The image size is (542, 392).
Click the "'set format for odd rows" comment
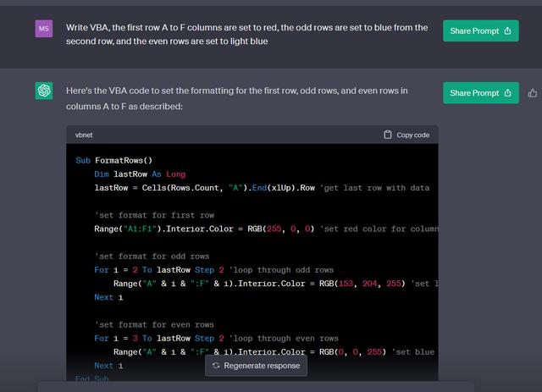152,257
